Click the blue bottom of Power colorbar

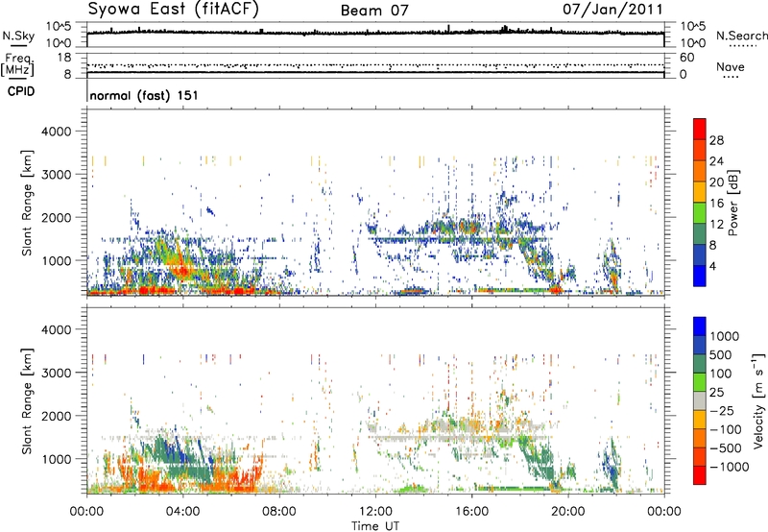tap(700, 276)
